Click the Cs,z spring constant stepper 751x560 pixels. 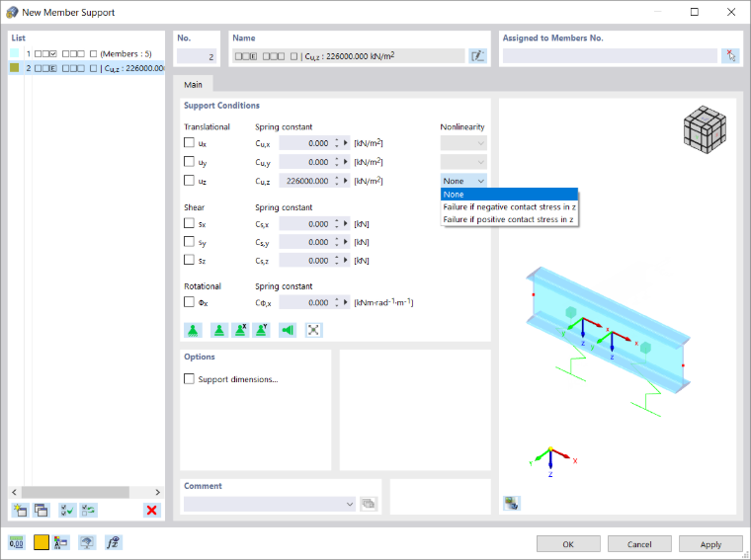tap(337, 261)
